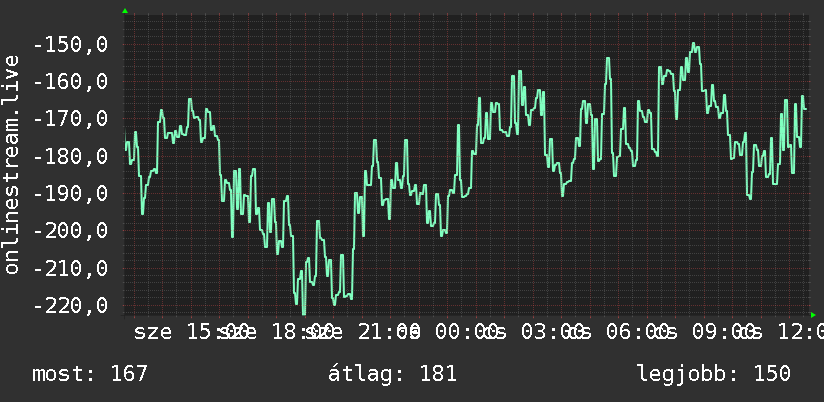This screenshot has height=402, width=824.
Task: Select the -160,0 y-axis label
Action: [x=70, y=82]
